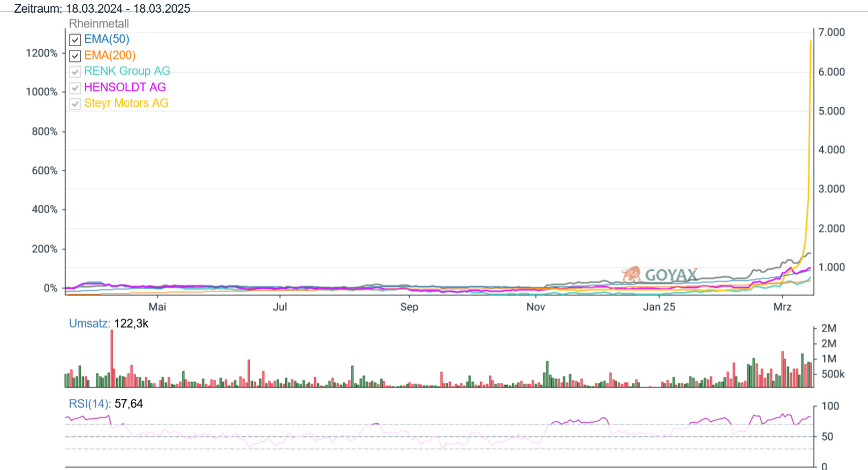Click the RSI(14) indicator label
Viewport: 868px width, 470px height.
(90, 404)
